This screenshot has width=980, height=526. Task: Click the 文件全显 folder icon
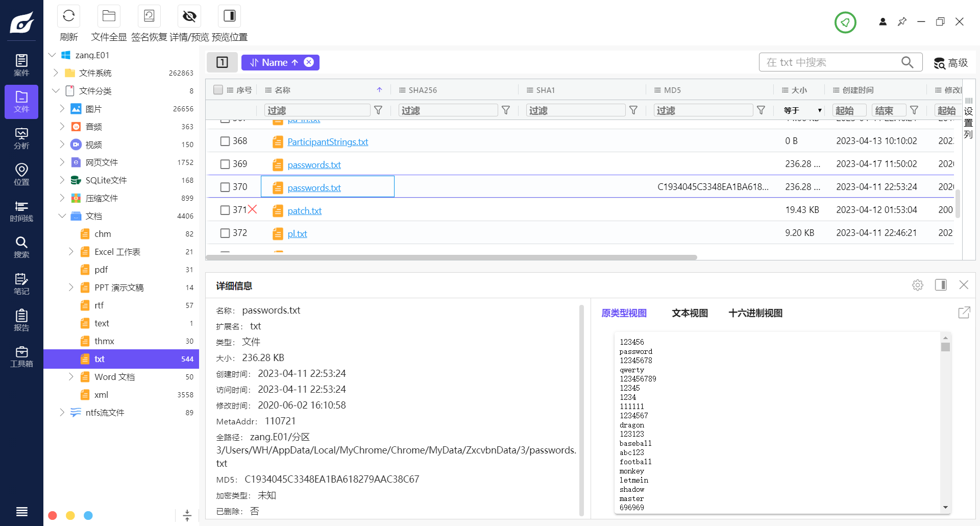[x=109, y=16]
